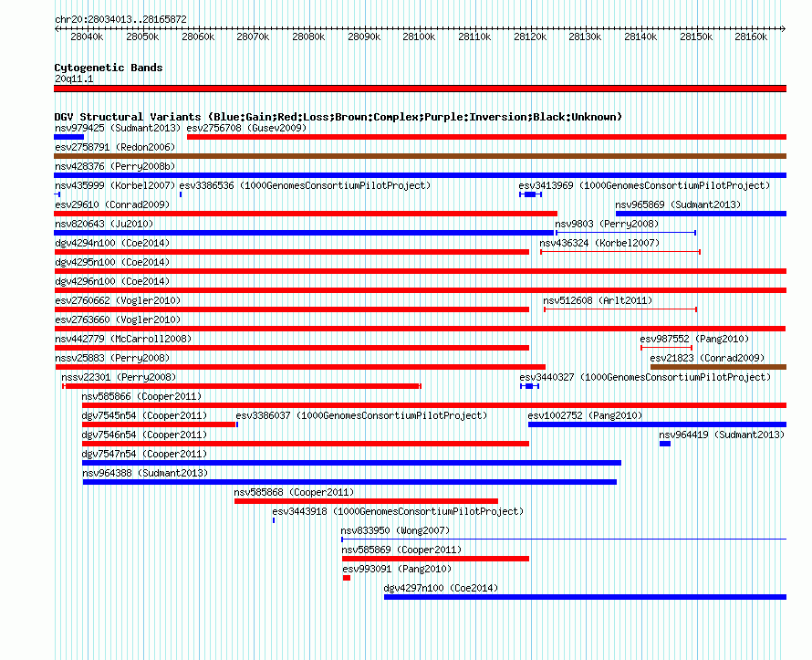Click nsv9803 (Perry2008) label
The height and width of the screenshot is (660, 812).
(607, 224)
